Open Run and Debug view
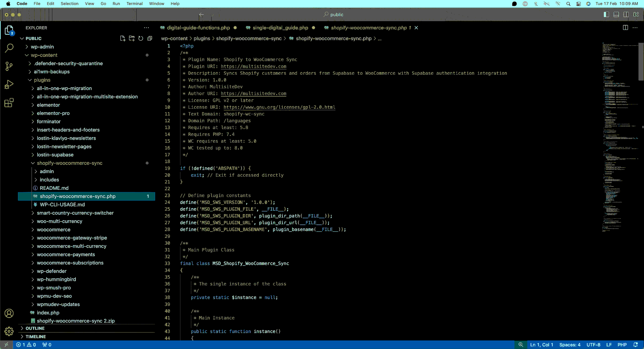 [9, 85]
